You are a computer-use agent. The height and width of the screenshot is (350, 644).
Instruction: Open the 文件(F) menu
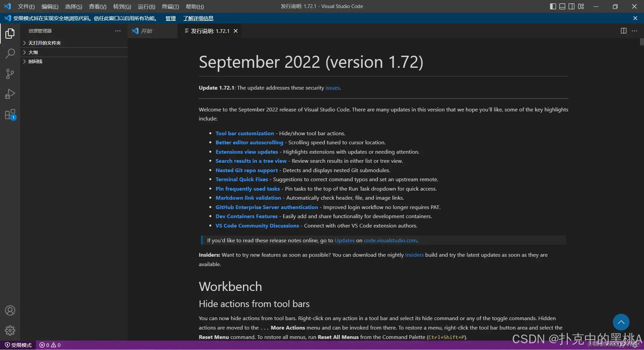(x=26, y=6)
